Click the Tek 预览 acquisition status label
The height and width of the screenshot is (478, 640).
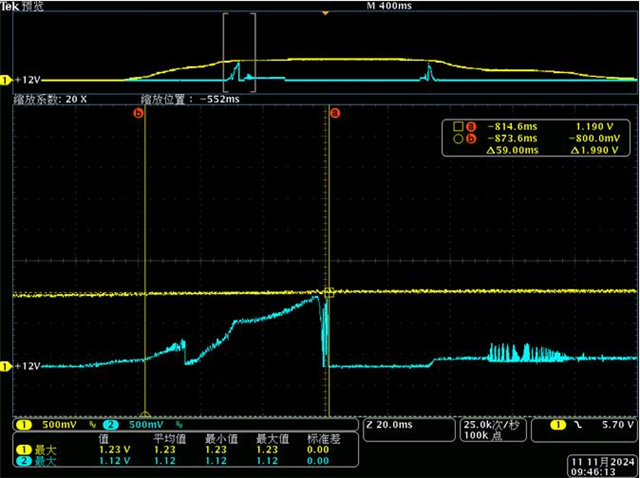tap(22, 6)
